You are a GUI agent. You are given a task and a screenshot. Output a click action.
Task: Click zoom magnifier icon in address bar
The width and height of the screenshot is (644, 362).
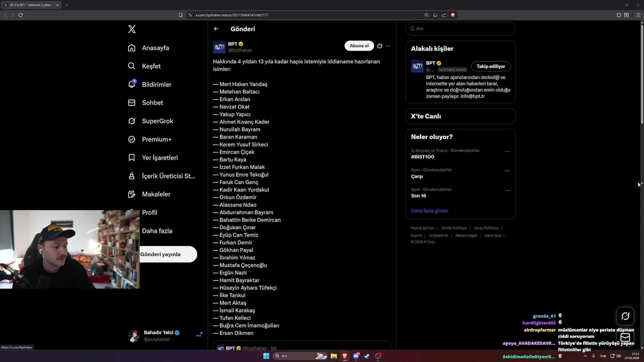click(x=427, y=15)
